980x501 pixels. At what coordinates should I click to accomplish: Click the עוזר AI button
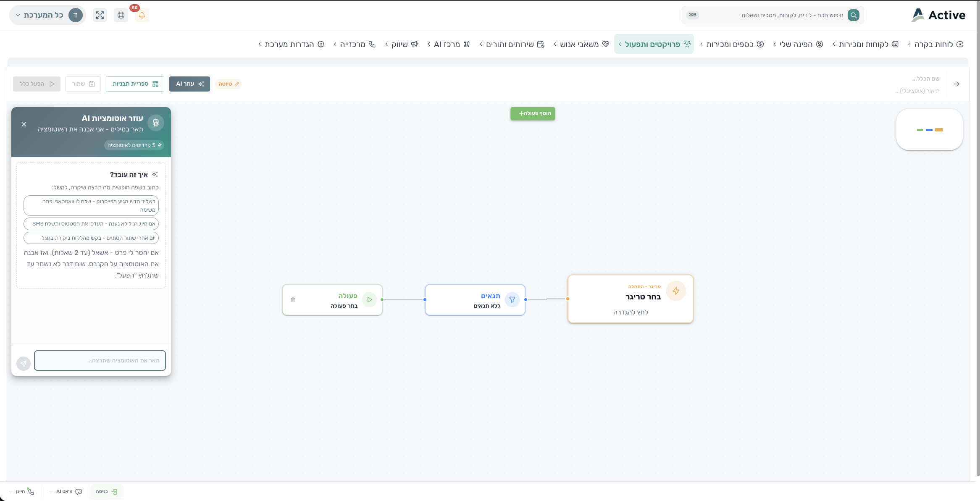pos(190,84)
